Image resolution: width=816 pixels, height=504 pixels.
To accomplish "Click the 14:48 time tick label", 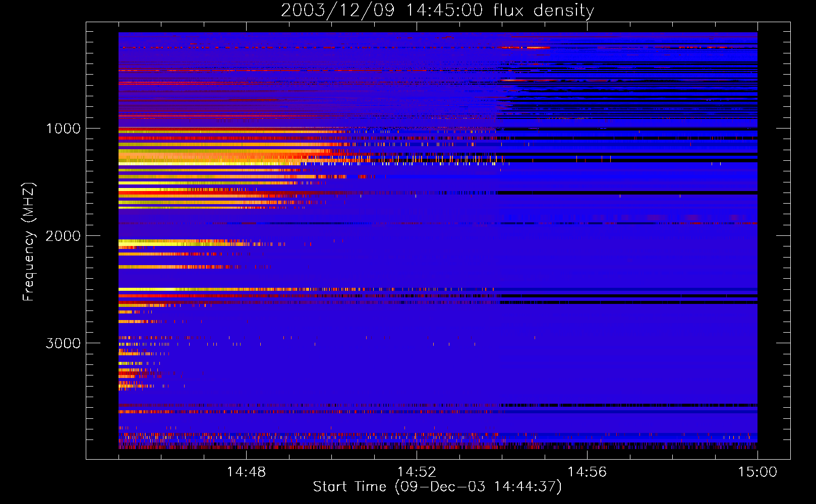I will pos(246,472).
